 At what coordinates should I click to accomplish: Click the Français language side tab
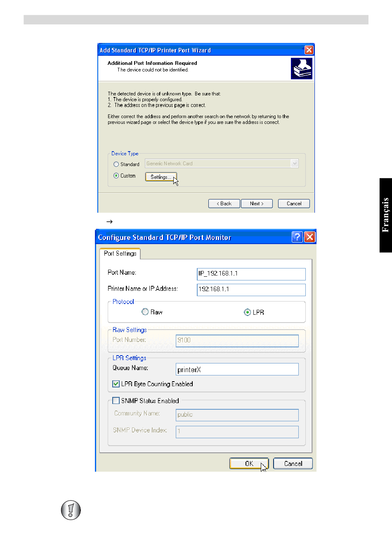386,215
